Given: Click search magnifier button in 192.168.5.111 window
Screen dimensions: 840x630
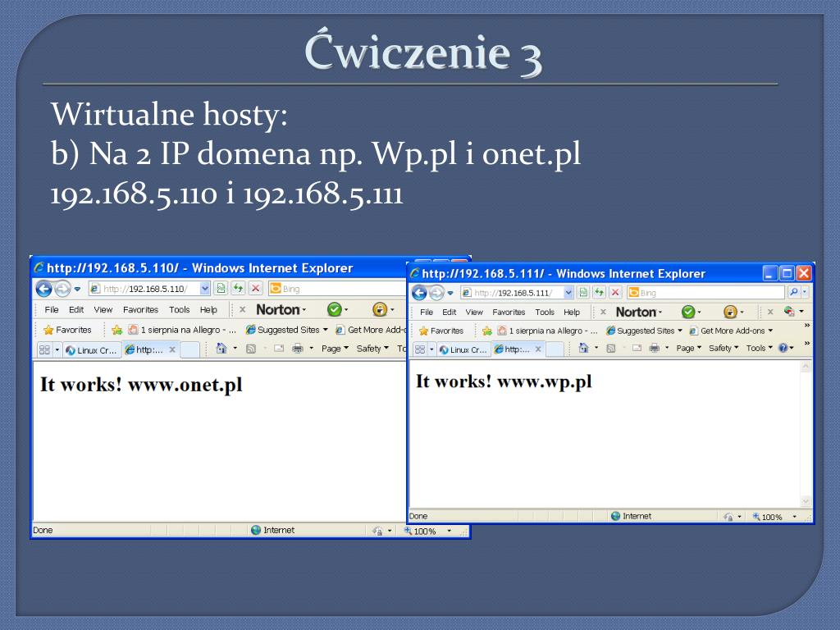Looking at the screenshot, I should 793,292.
